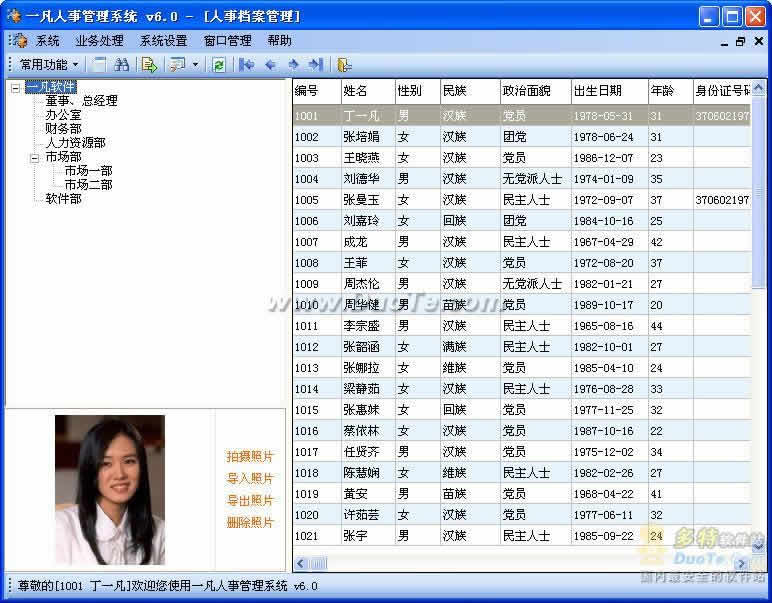The height and width of the screenshot is (603, 772).
Task: Click the name cell 蔡依林
Action: click(x=368, y=431)
